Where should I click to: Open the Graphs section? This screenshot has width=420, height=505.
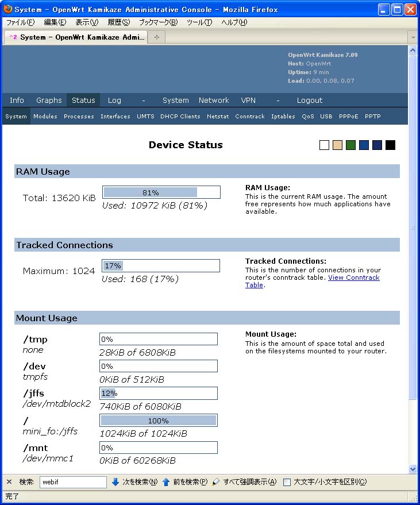(49, 100)
